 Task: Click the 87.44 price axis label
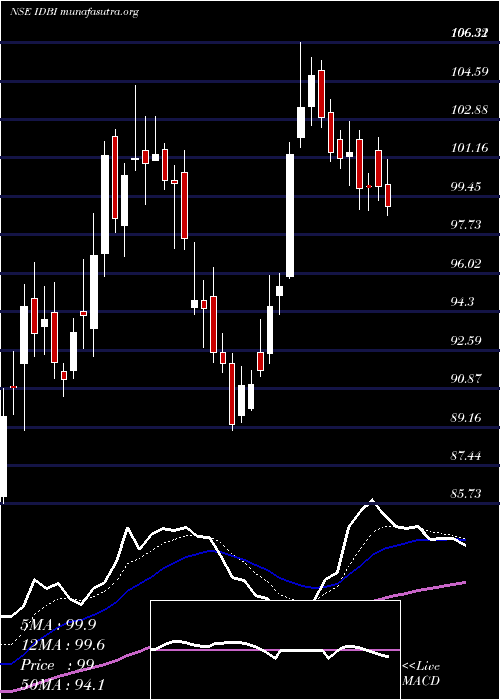466,456
